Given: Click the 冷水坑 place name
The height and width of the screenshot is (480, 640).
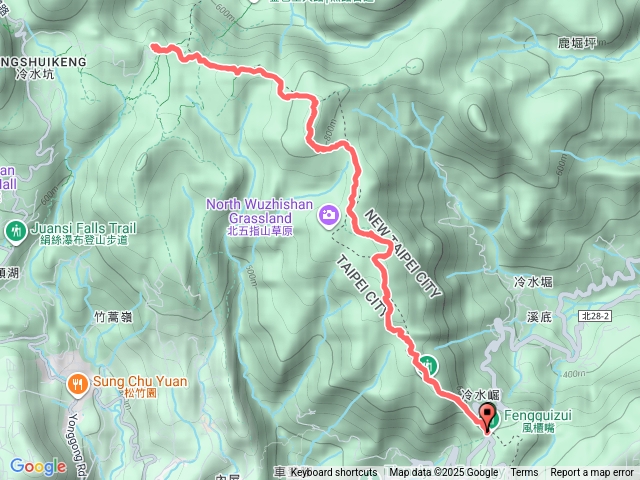Looking at the screenshot, I should [x=35, y=74].
